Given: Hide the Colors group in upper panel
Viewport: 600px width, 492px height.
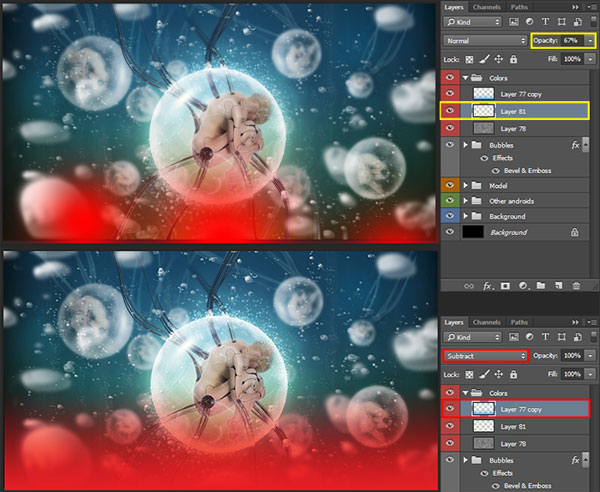Looking at the screenshot, I should 450,77.
